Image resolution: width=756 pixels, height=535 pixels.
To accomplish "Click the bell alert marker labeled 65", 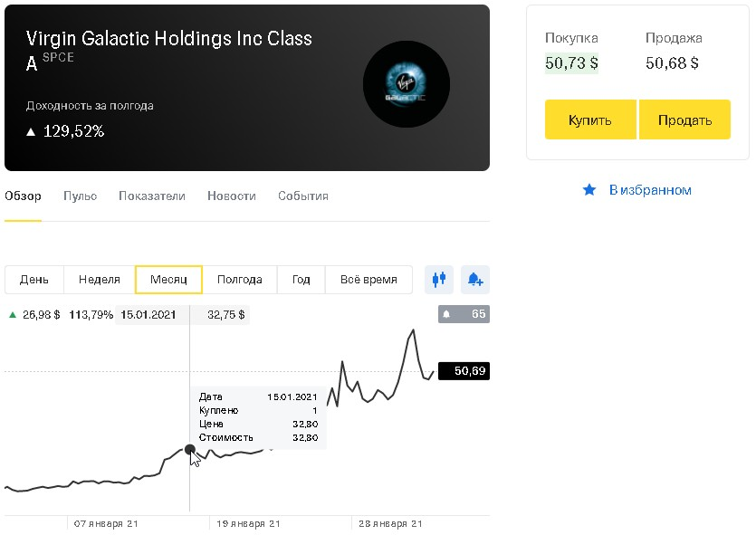I will pyautogui.click(x=464, y=314).
